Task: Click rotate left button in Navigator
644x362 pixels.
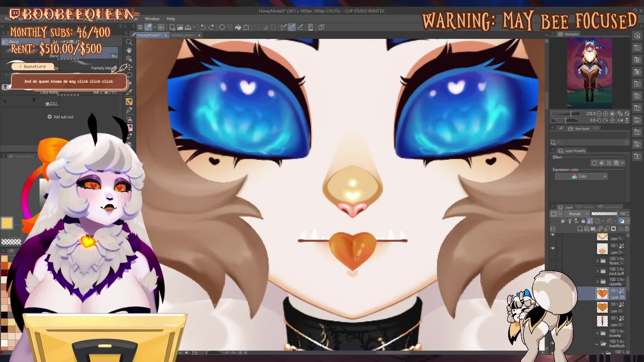Action: 599,120
